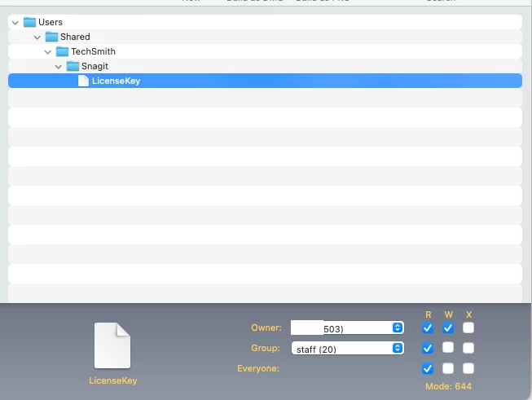532x400 pixels.
Task: Click the large LicenseKey file preview icon
Action: (x=112, y=345)
